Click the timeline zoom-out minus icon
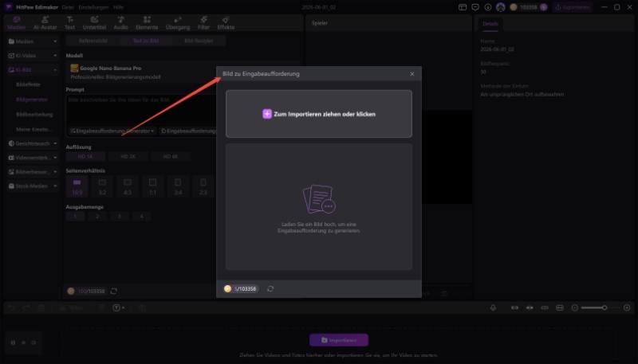This screenshot has height=364, width=638. 575,308
